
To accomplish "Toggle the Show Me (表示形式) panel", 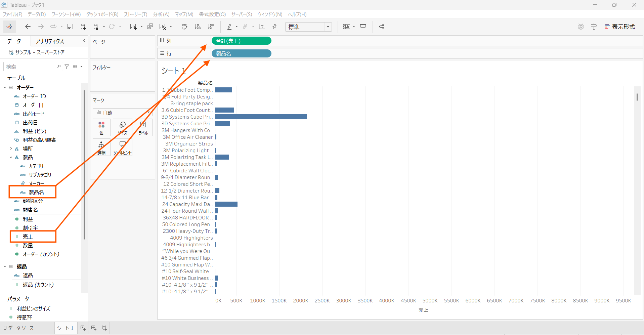I will click(x=620, y=27).
